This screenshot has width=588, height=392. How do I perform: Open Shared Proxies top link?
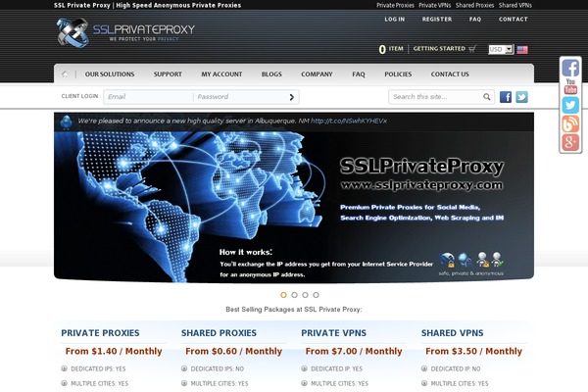pos(474,5)
